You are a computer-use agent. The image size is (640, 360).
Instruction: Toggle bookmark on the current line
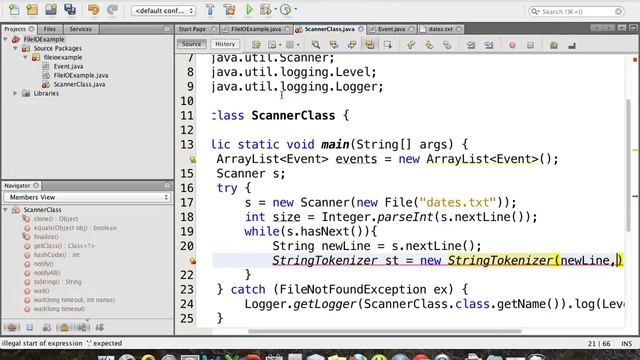click(447, 45)
